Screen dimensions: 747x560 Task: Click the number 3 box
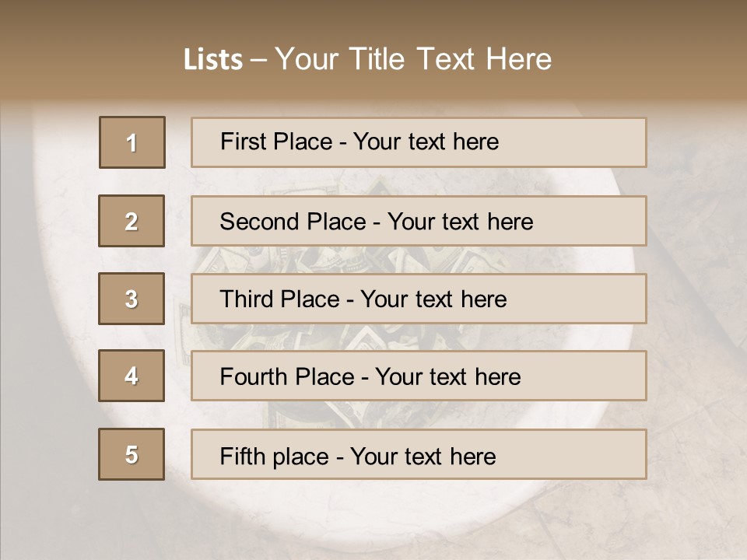(x=132, y=299)
